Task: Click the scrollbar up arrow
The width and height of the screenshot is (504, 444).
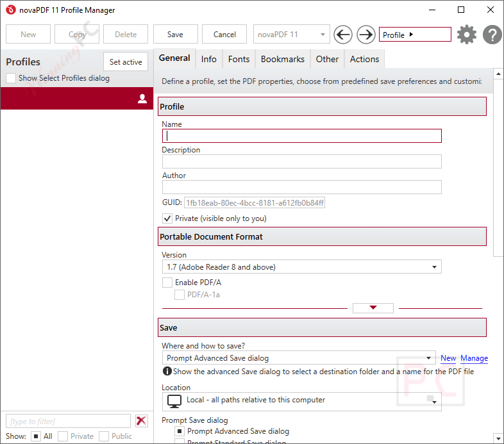Action: (498, 74)
